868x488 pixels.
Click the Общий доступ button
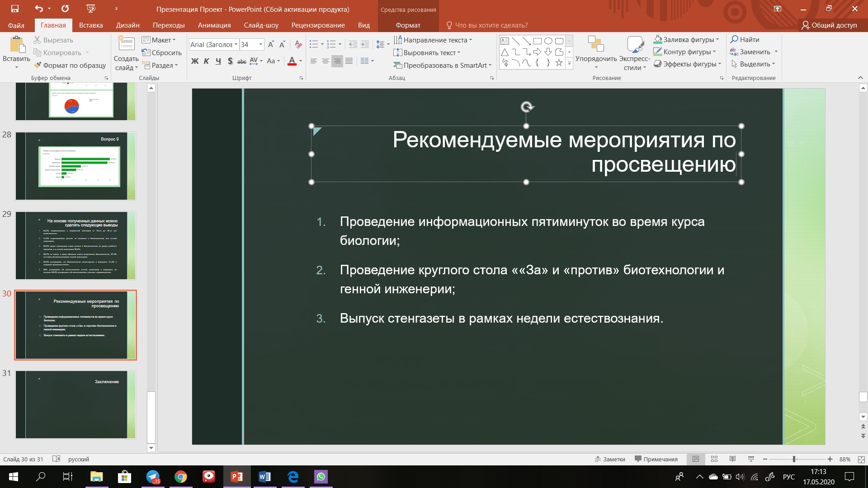(x=830, y=25)
